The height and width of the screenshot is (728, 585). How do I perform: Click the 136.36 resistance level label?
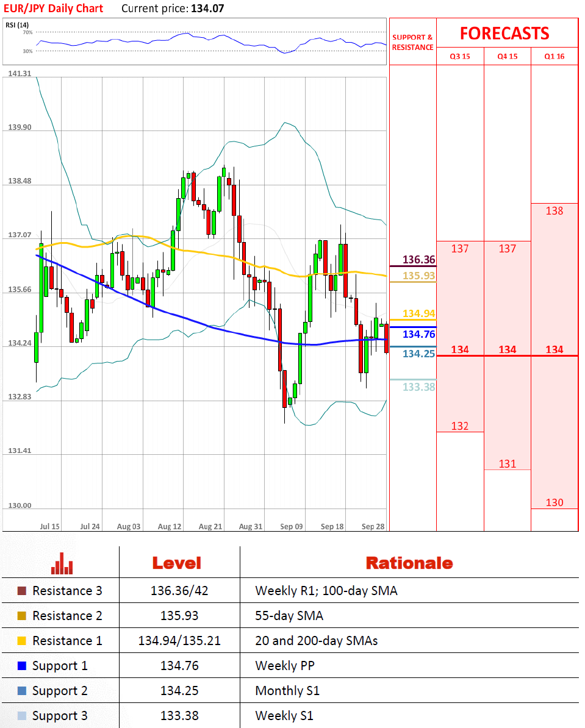click(x=418, y=260)
